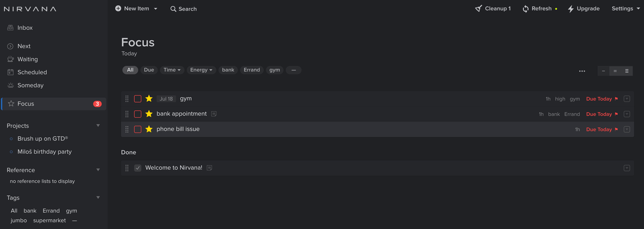Open the Settings dropdown menu
644x229 pixels.
(x=626, y=9)
